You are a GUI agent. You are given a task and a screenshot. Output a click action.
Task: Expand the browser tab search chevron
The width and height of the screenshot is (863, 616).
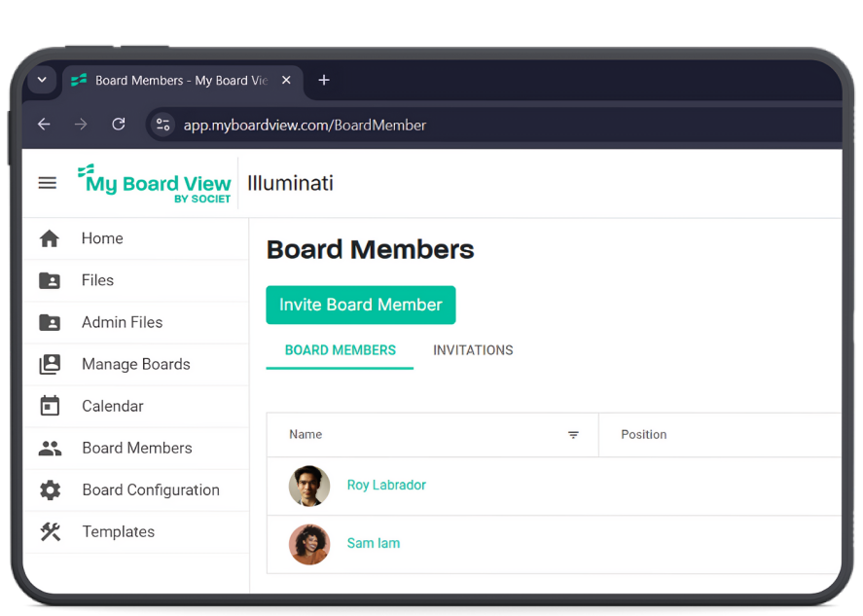coord(41,80)
